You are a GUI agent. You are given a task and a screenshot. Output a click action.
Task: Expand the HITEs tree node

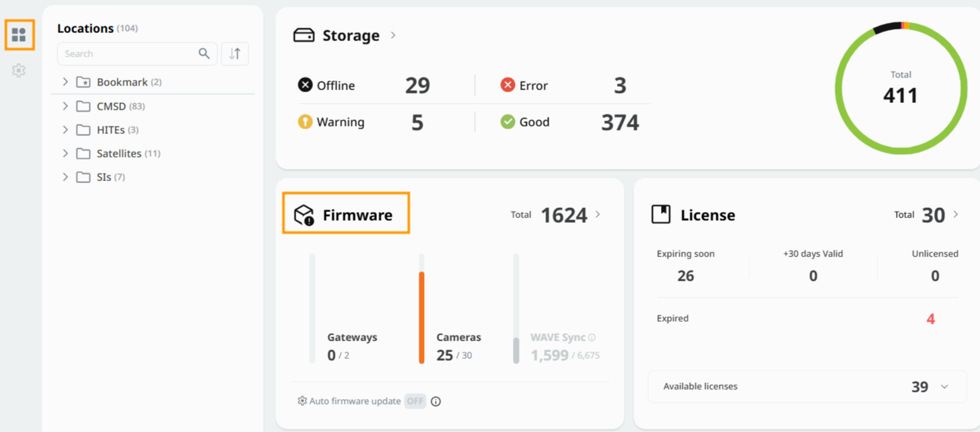tap(65, 130)
